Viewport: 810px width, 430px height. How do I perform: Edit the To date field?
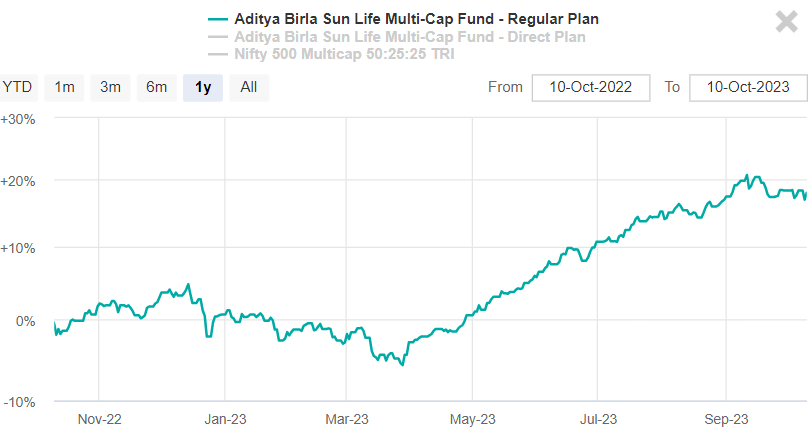click(x=748, y=87)
